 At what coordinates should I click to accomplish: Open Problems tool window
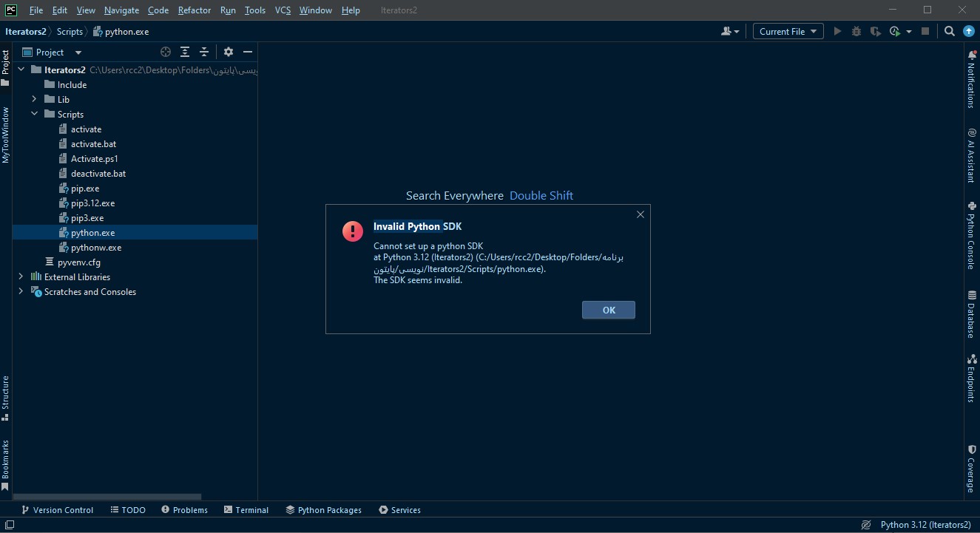pyautogui.click(x=184, y=509)
